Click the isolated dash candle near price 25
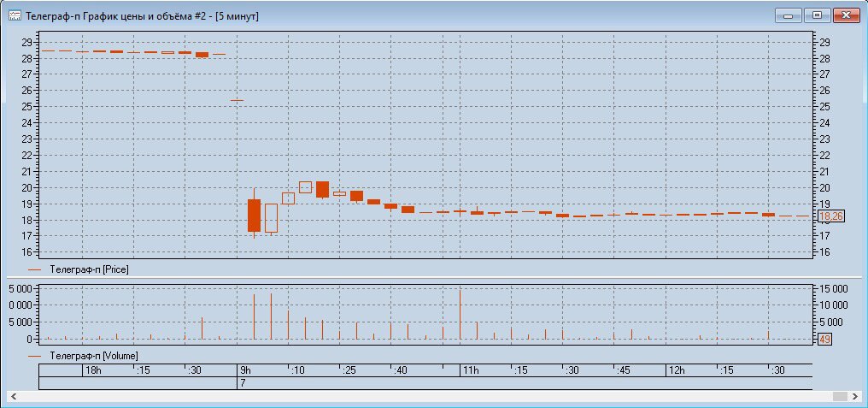The width and height of the screenshot is (868, 408). 237,100
